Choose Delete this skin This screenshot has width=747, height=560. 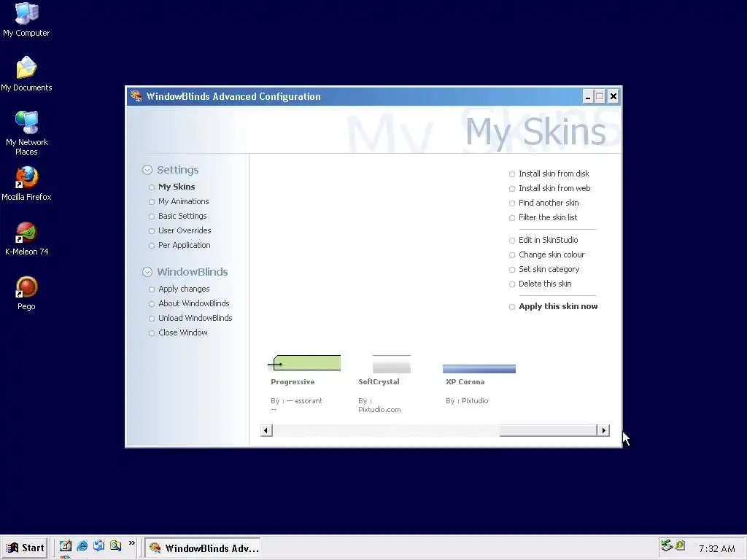coord(545,284)
